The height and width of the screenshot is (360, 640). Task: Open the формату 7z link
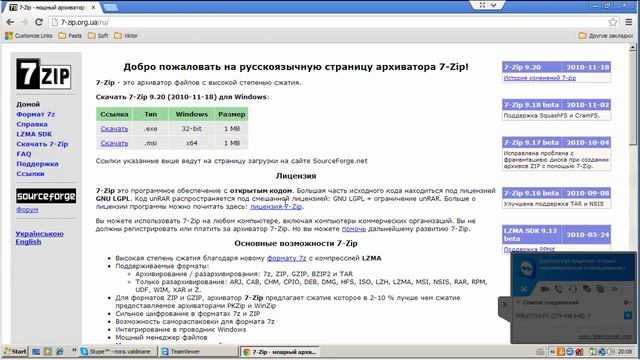(x=287, y=258)
